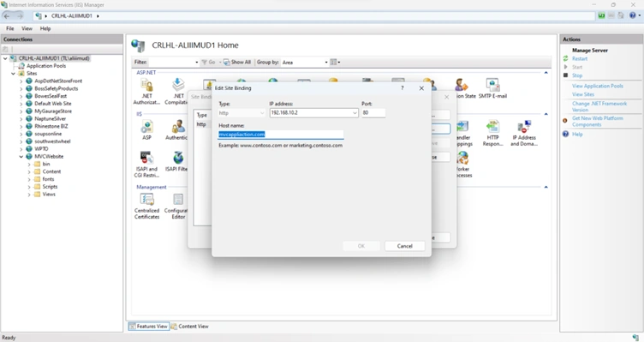
Task: Click Cancel in Edit Site Binding dialog
Action: [x=404, y=246]
